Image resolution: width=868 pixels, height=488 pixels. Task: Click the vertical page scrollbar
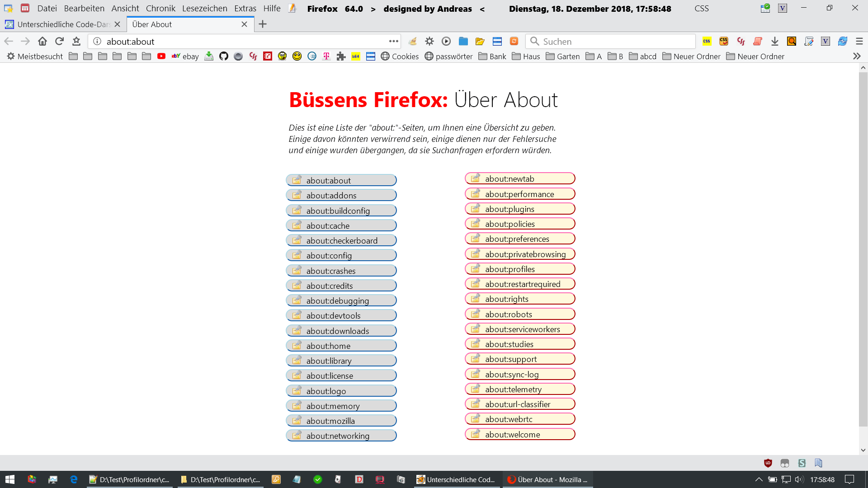click(x=863, y=249)
